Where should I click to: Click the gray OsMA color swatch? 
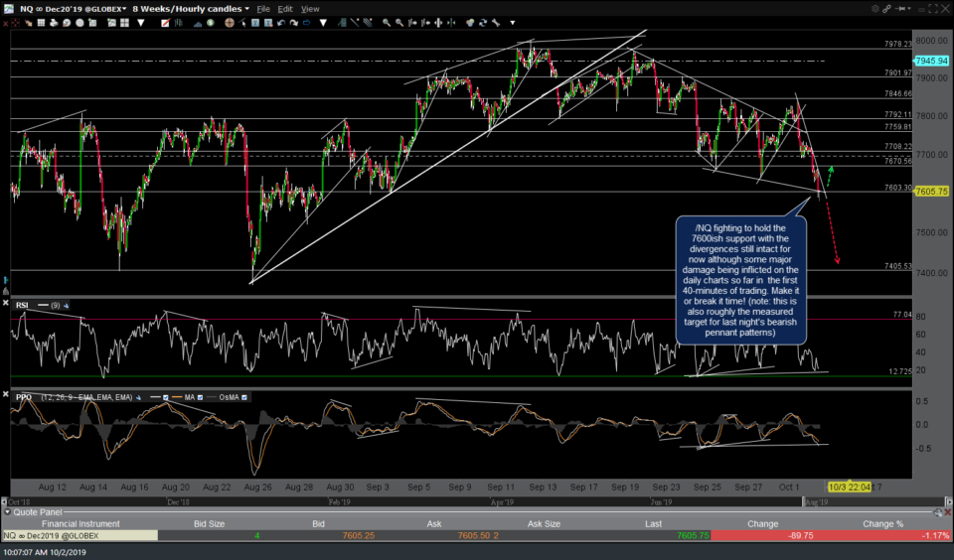coord(212,397)
